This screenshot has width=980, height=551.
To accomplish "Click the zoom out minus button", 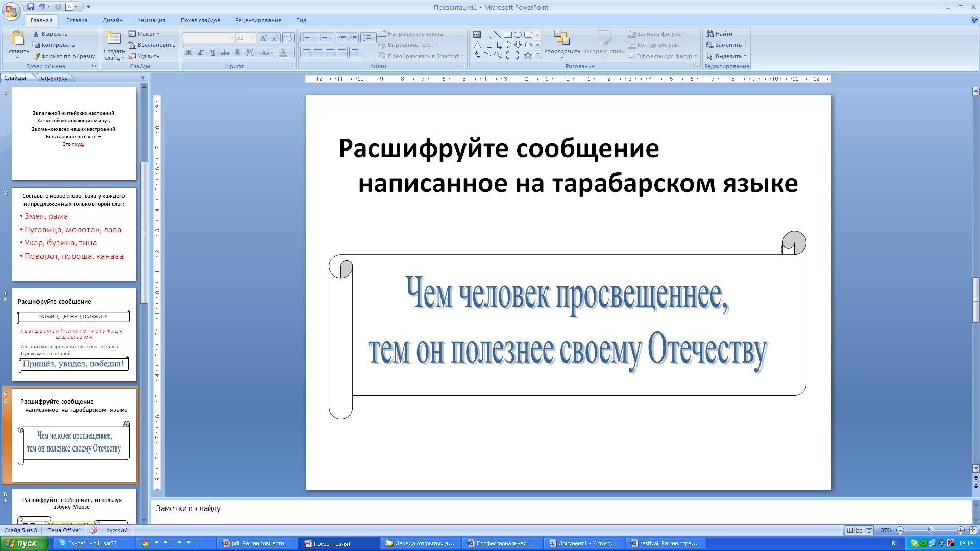I will pyautogui.click(x=900, y=530).
